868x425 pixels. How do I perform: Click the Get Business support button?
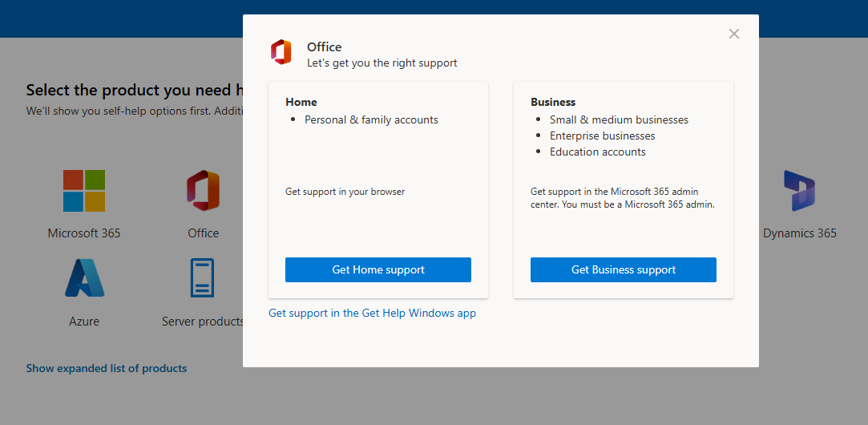pos(624,270)
